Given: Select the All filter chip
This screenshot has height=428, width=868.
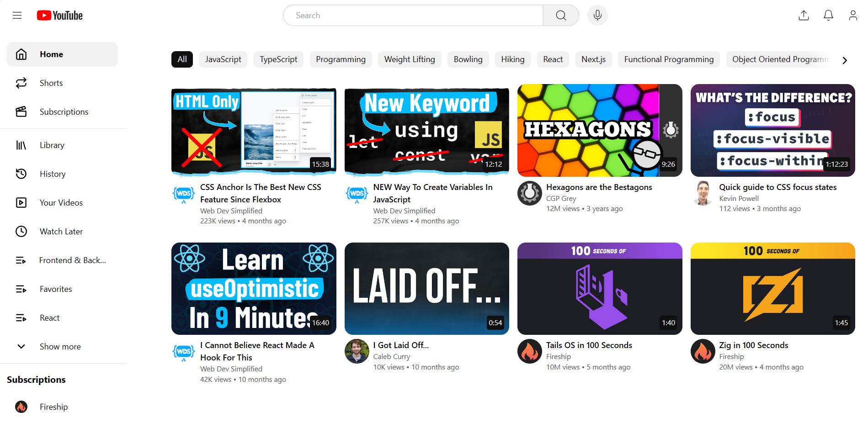Looking at the screenshot, I should coord(182,59).
